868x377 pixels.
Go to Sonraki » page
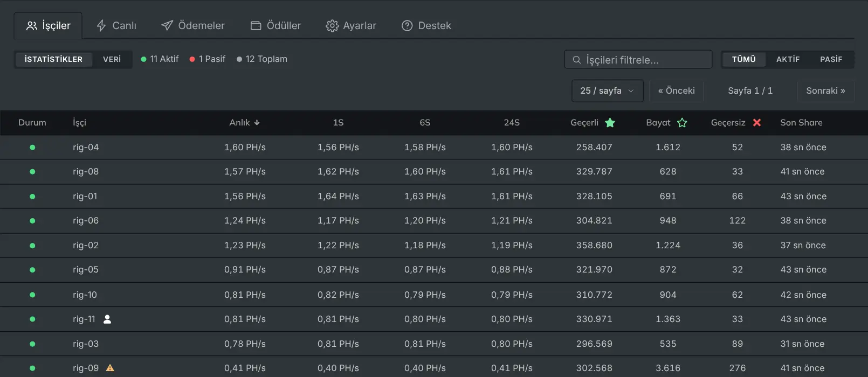(x=826, y=91)
